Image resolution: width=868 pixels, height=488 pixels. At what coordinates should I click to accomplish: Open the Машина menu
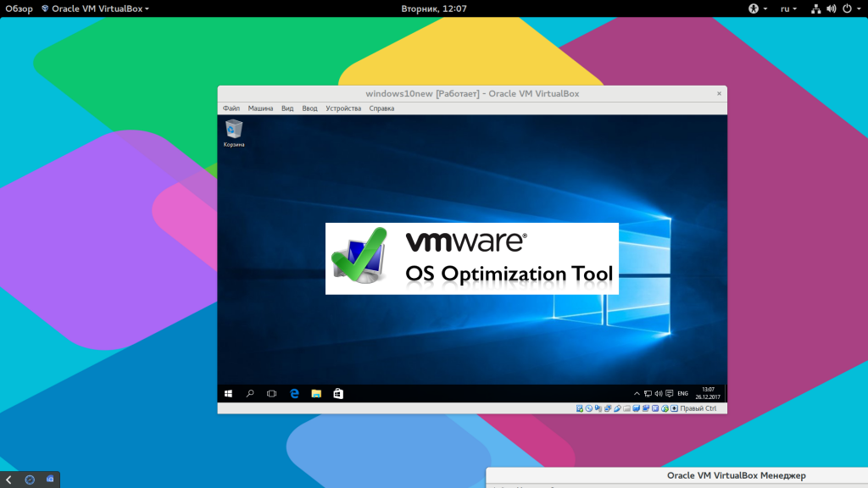click(260, 108)
